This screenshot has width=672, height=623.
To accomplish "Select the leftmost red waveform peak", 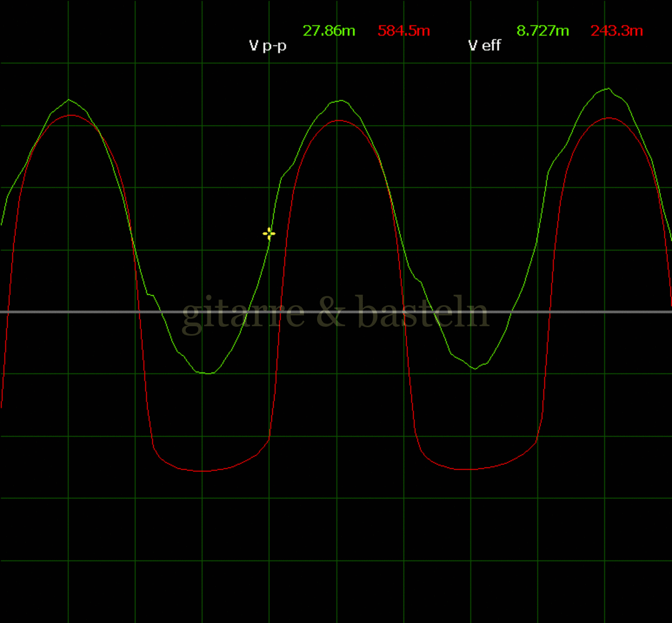I will (70, 115).
